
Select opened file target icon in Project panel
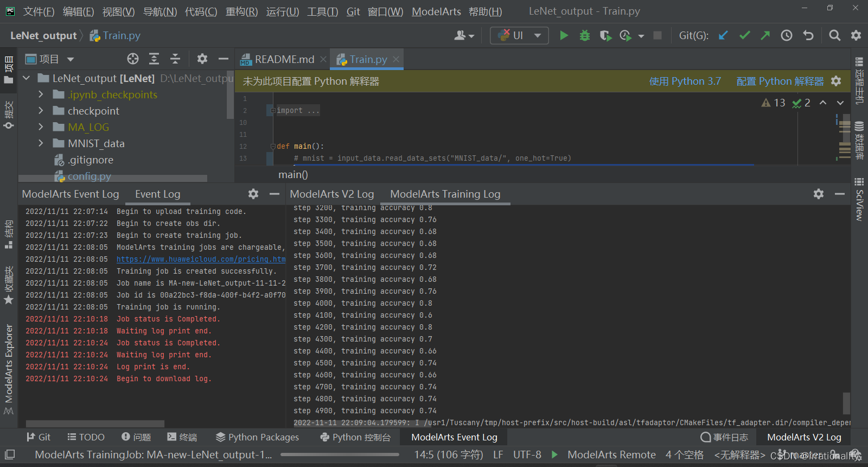(133, 59)
